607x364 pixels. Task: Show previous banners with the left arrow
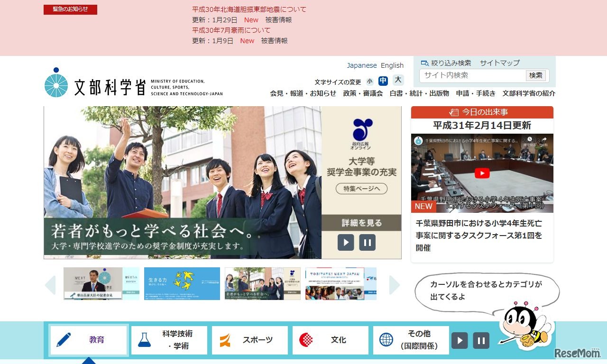pos(50,285)
